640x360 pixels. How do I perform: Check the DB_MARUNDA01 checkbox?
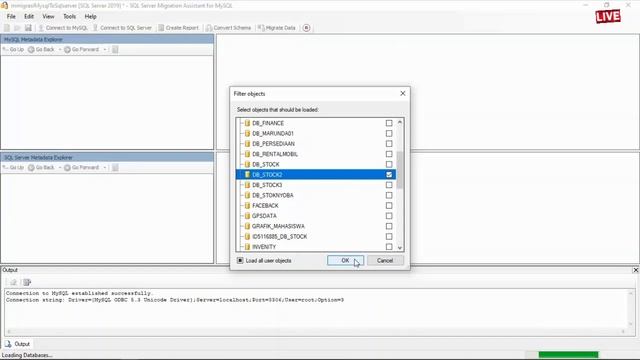point(389,133)
